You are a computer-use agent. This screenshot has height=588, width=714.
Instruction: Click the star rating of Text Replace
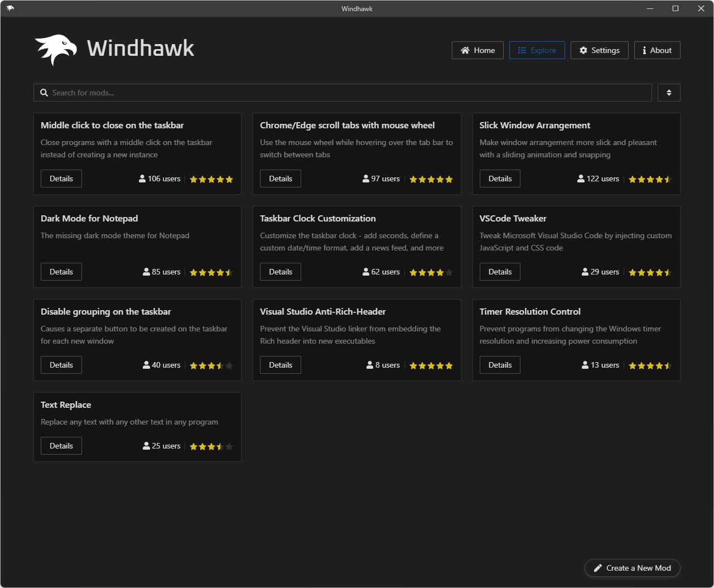tap(211, 446)
